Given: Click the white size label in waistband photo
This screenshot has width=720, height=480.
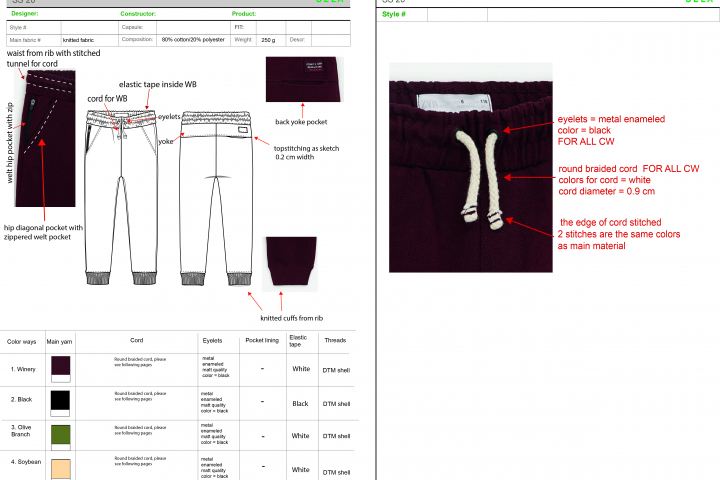Looking at the screenshot, I should coord(454,102).
